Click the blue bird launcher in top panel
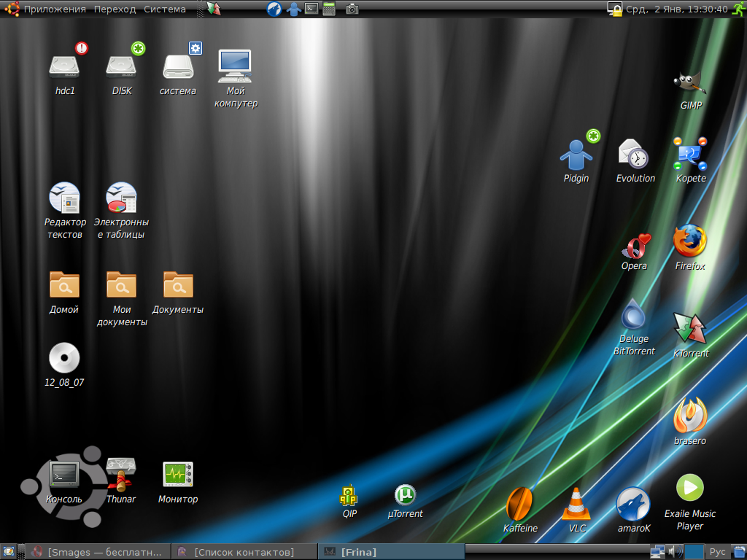Screen dimensions: 747x560 pos(274,9)
